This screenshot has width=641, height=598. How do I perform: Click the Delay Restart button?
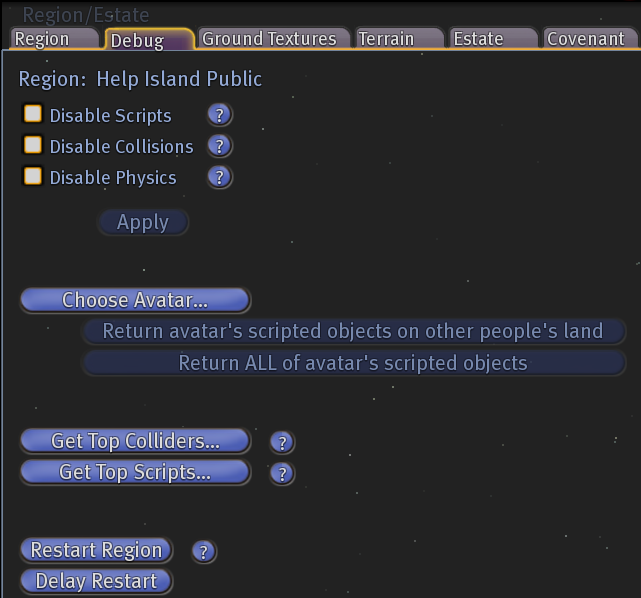click(96, 581)
